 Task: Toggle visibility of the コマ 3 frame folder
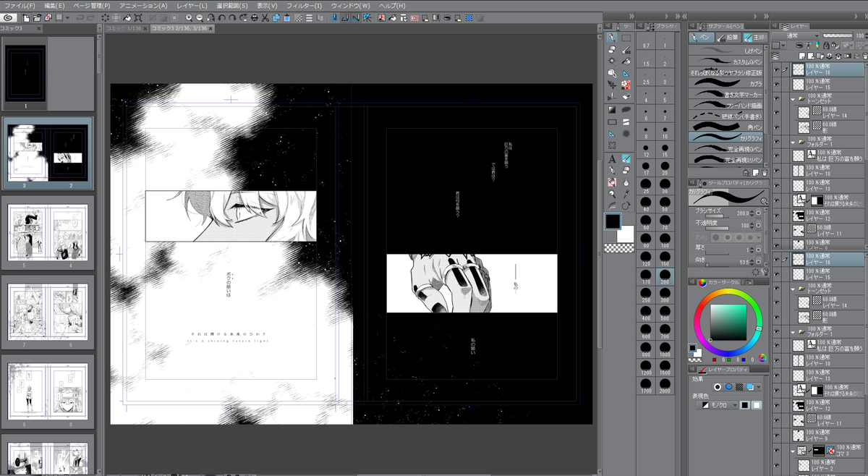pyautogui.click(x=777, y=451)
